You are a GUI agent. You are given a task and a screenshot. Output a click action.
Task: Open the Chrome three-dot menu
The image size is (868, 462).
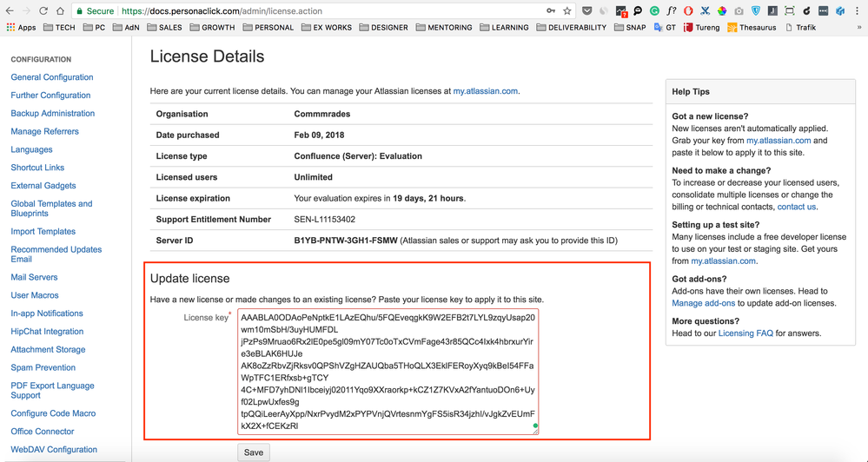857,10
